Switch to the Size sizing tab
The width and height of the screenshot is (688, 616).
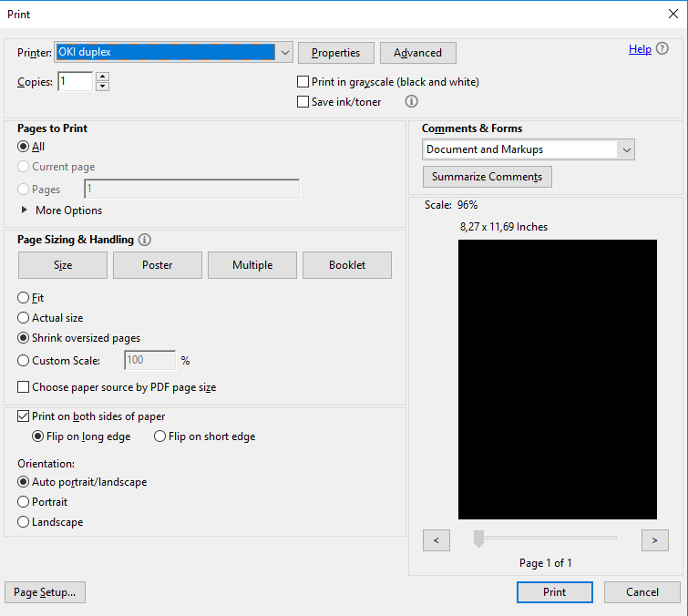[63, 265]
